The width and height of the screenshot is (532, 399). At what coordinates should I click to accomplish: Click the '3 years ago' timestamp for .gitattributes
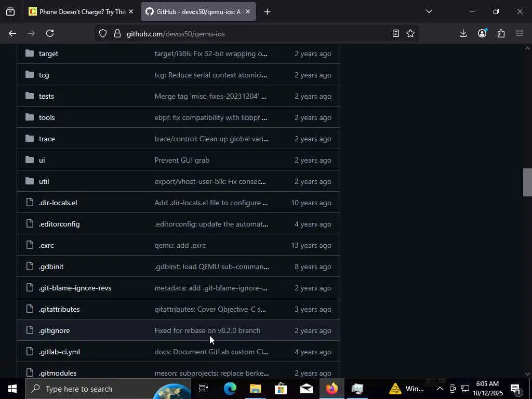click(x=313, y=309)
